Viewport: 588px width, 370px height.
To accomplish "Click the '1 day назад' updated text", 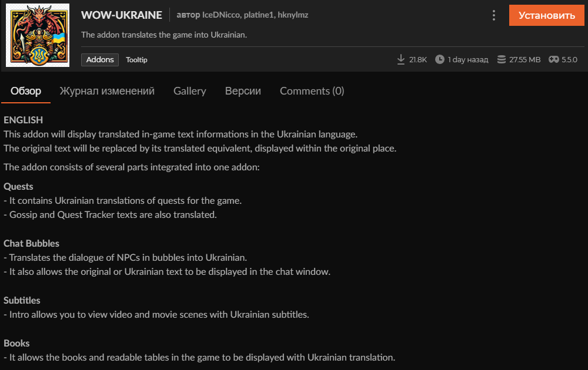I will (x=468, y=59).
